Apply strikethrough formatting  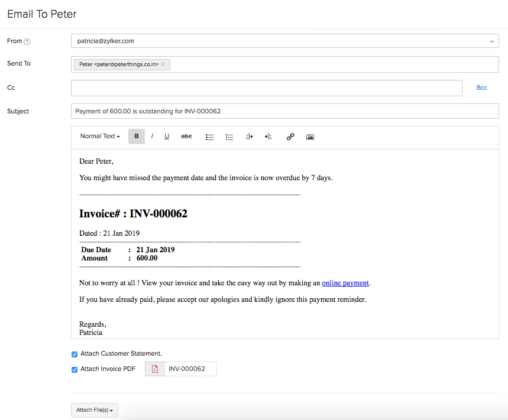(186, 136)
